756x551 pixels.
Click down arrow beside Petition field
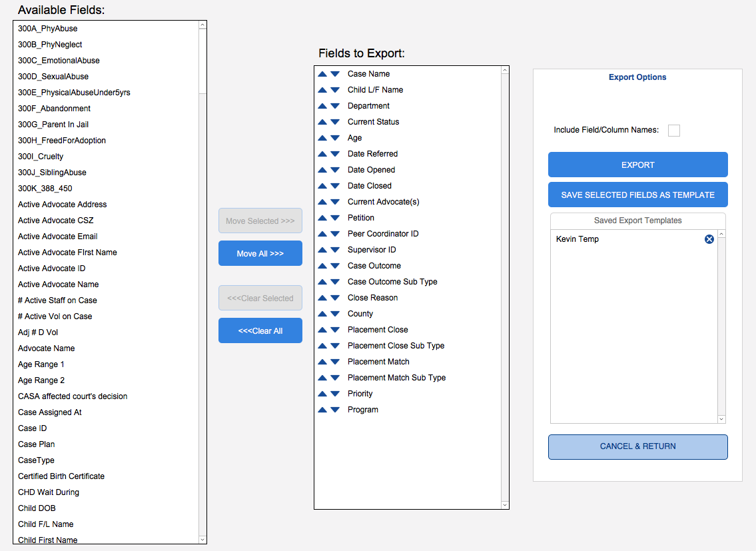click(x=335, y=218)
